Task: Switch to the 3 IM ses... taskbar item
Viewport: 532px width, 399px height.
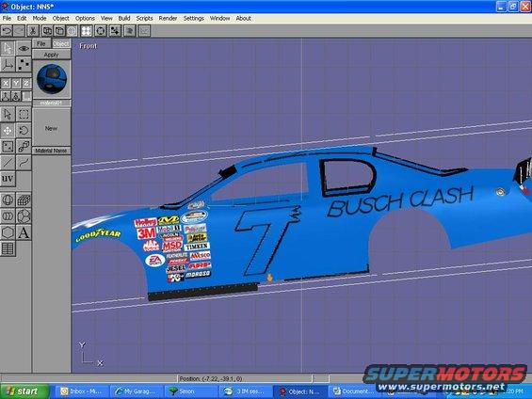Action: [246, 391]
